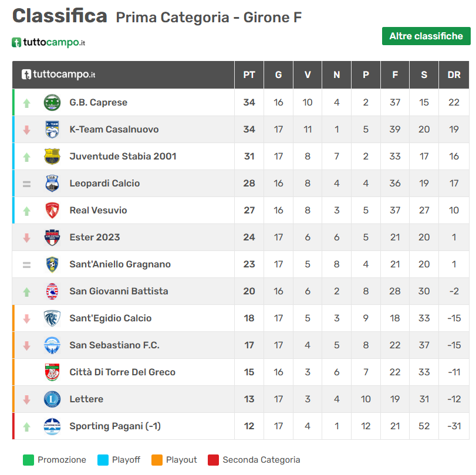
Task: Click the Ester 2023 team badge
Action: pyautogui.click(x=52, y=238)
